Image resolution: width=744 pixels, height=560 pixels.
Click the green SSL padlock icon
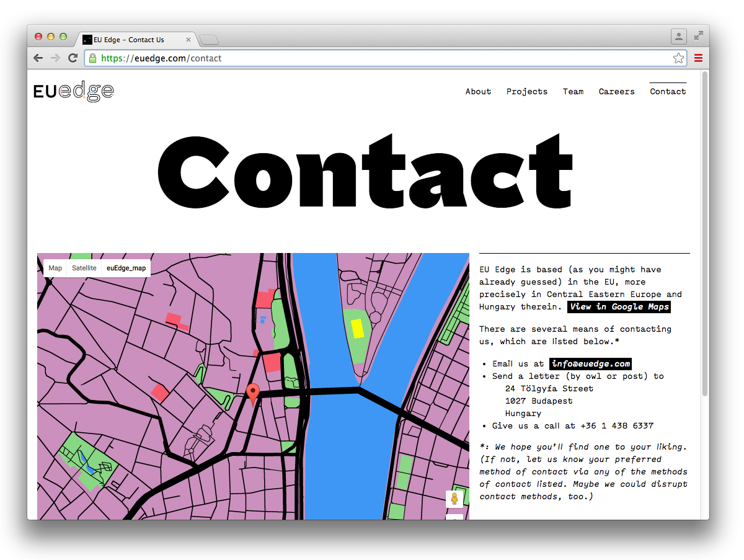point(92,58)
